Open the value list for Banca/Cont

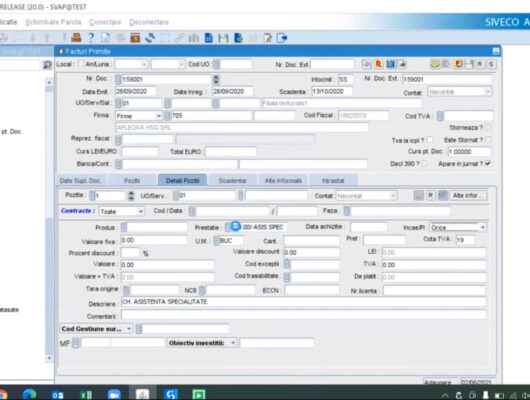(x=118, y=164)
